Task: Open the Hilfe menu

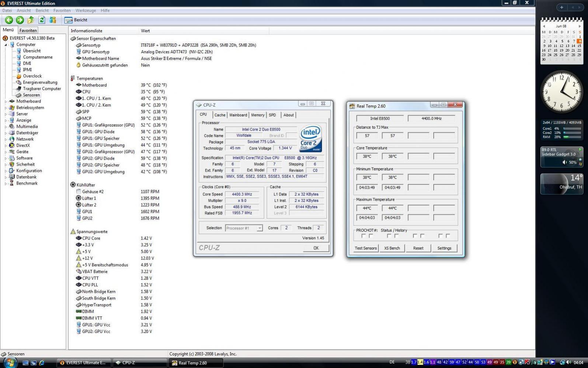Action: tap(105, 10)
